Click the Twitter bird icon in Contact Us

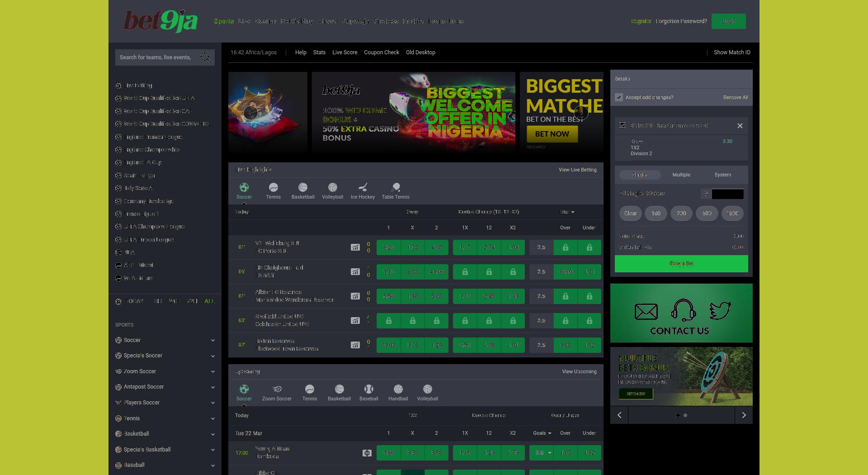(720, 311)
